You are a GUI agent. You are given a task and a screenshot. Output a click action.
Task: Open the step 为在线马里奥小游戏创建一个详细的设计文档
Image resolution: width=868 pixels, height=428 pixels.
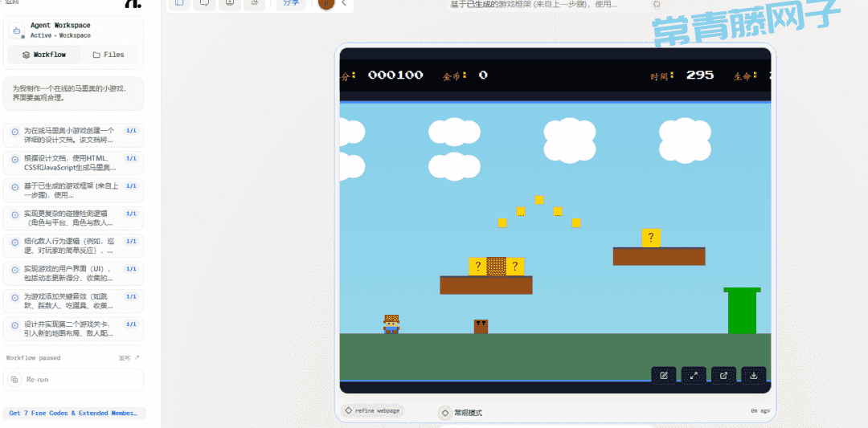pyautogui.click(x=73, y=136)
